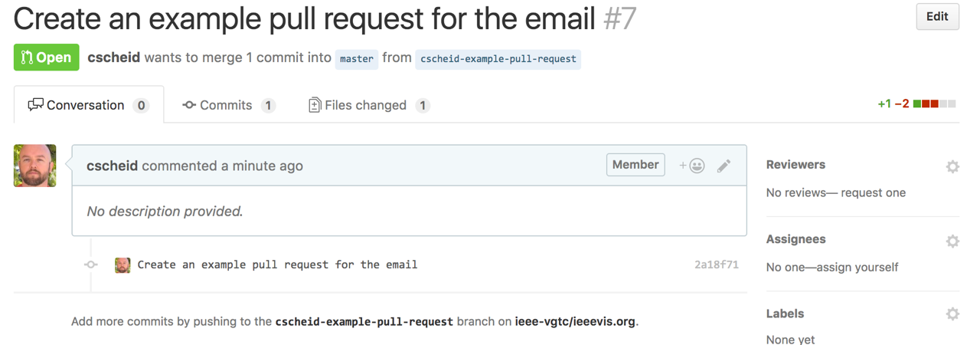980x345 pixels.
Task: Open commit 2a18f71 hash link
Action: (716, 264)
